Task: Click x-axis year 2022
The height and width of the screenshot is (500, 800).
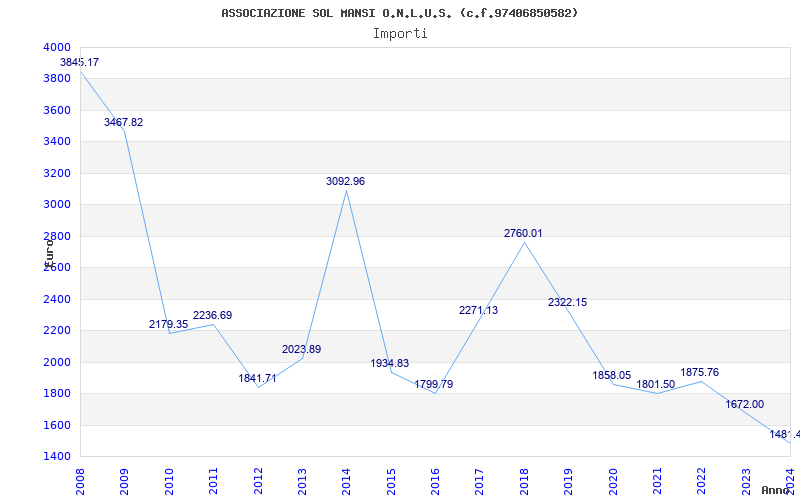Action: (702, 482)
